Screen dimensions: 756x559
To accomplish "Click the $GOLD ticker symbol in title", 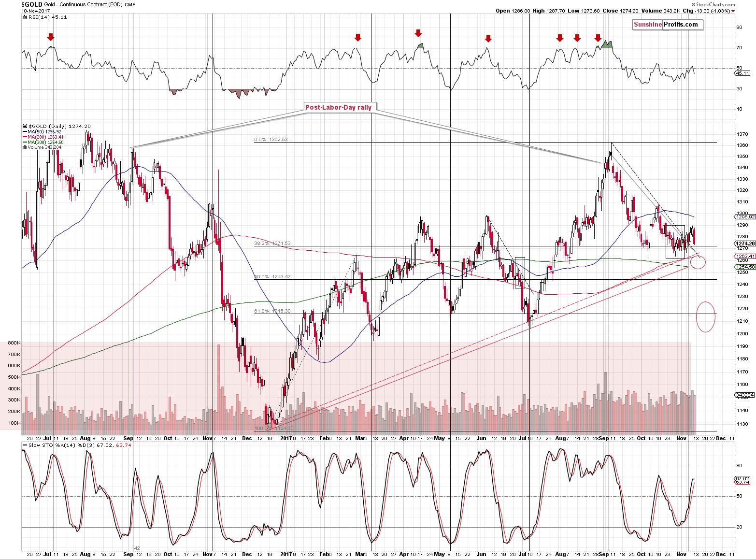I will pyautogui.click(x=32, y=4).
